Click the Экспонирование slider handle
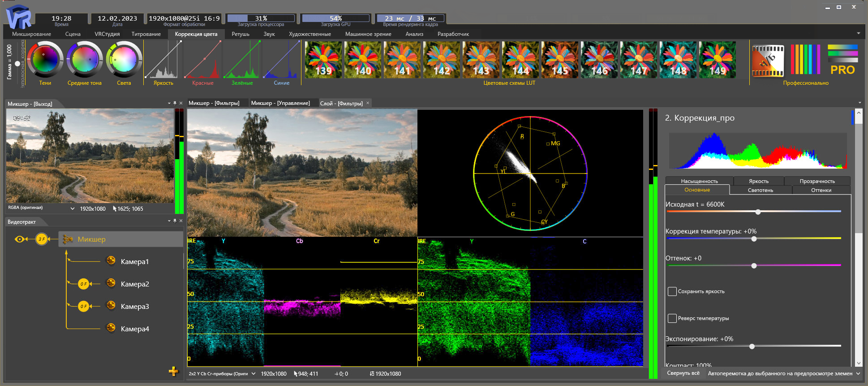The image size is (868, 386). point(752,346)
